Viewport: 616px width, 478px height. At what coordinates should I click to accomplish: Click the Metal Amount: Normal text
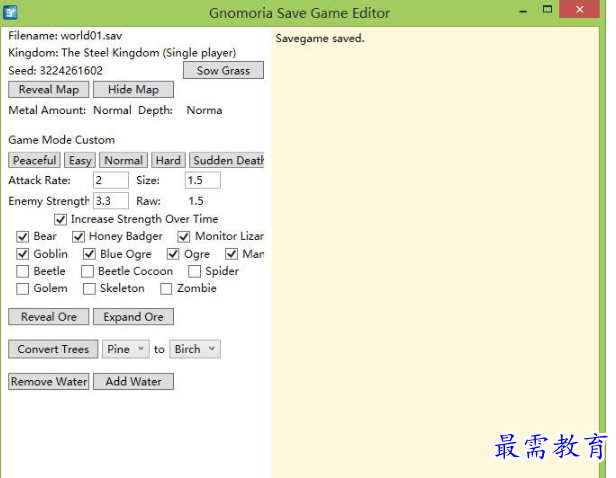(x=70, y=110)
